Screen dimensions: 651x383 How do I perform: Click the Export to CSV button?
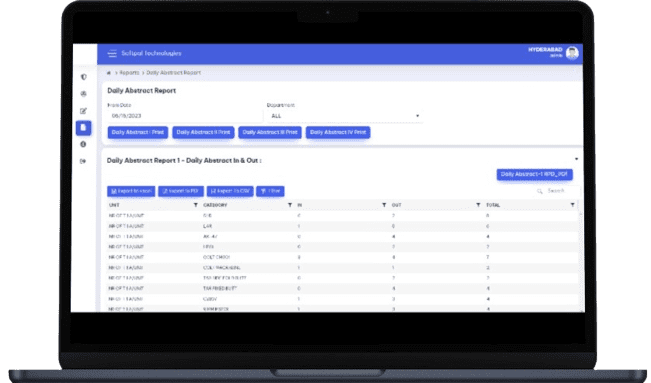point(230,191)
